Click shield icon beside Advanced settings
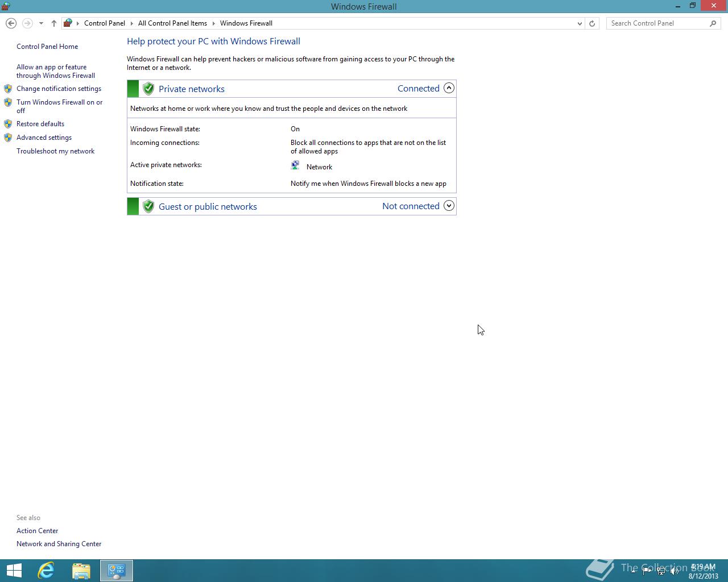The image size is (728, 582). click(x=8, y=138)
